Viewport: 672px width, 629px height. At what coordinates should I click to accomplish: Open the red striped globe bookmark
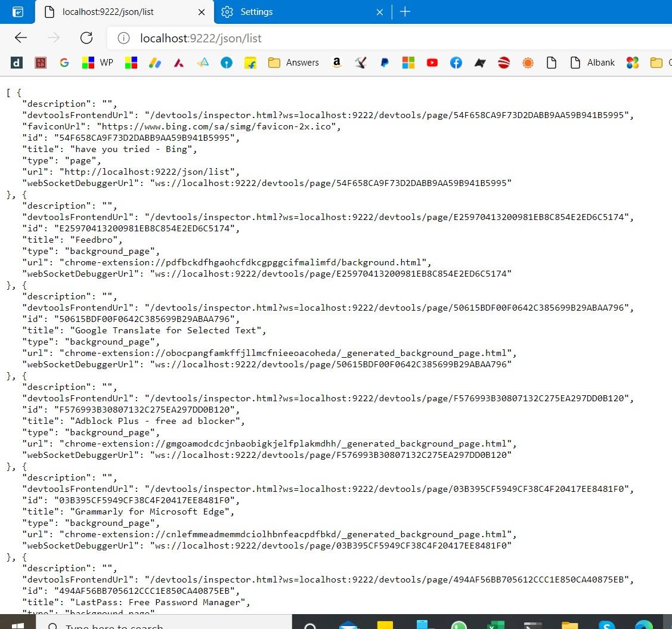pos(504,63)
